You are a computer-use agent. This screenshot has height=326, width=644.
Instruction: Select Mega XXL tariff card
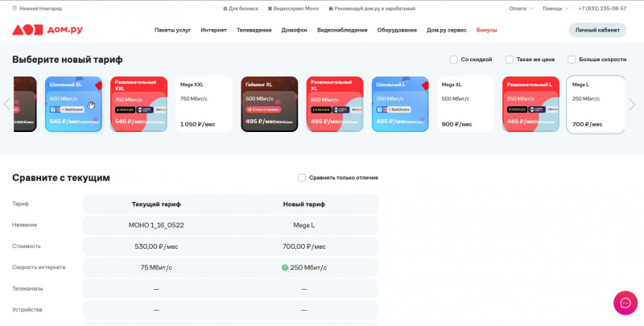(x=204, y=105)
